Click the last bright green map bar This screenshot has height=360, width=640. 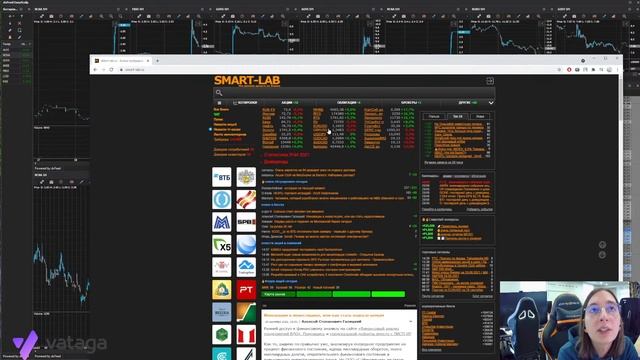388,294
